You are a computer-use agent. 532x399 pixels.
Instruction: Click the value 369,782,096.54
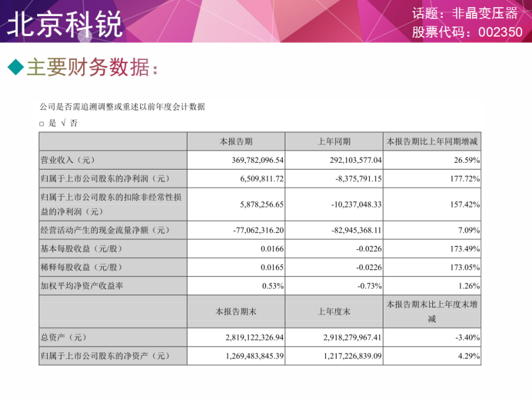click(257, 160)
